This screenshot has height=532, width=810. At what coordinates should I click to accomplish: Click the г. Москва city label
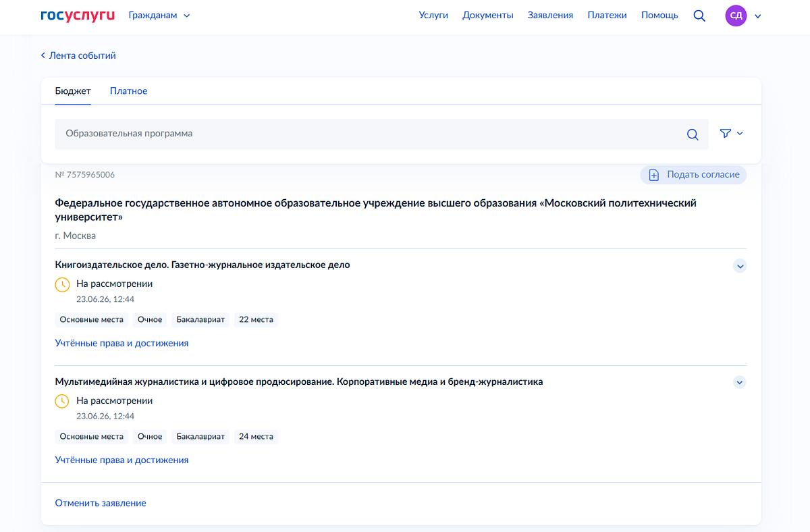point(75,236)
